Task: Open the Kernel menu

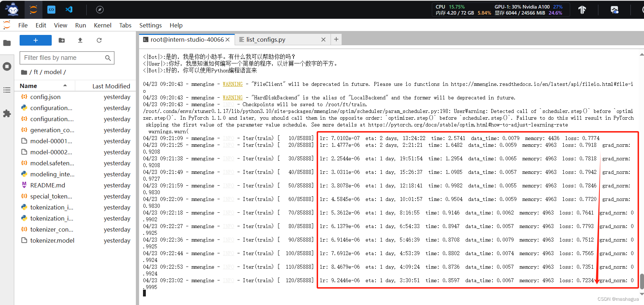Action: click(x=103, y=25)
